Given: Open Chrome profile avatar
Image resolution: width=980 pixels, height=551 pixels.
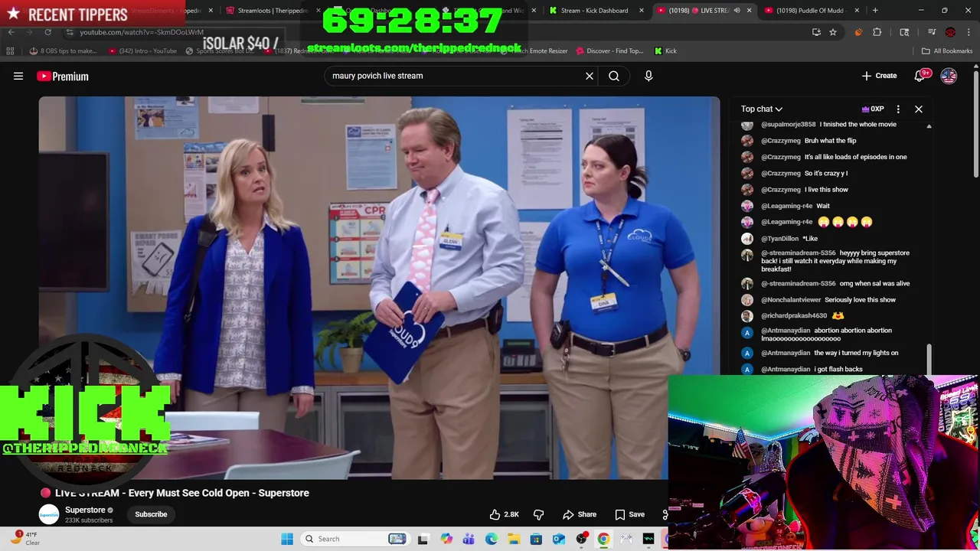Looking at the screenshot, I should pos(950,32).
